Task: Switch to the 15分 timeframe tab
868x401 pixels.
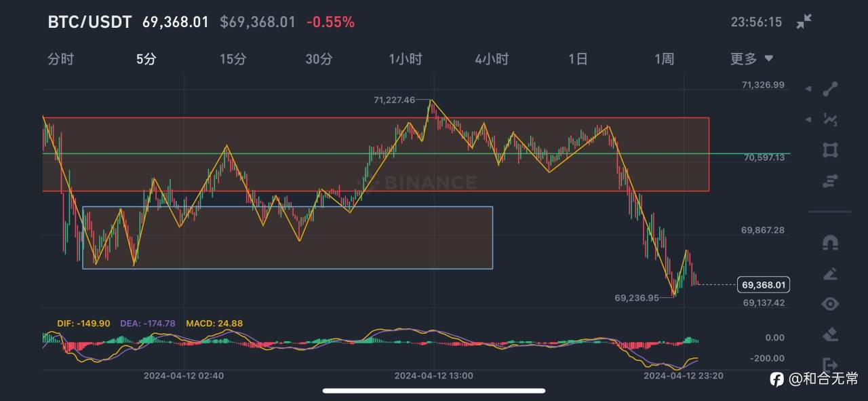Action: click(233, 59)
